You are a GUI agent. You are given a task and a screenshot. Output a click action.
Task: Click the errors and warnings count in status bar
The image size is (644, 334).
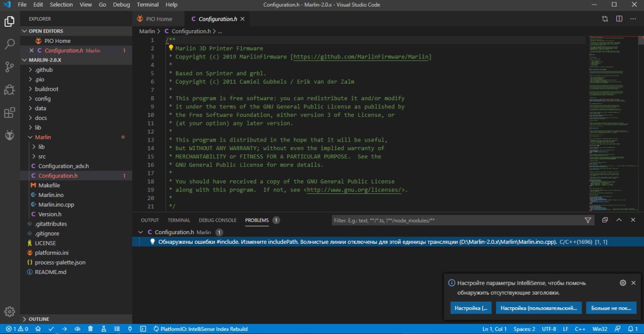17,329
